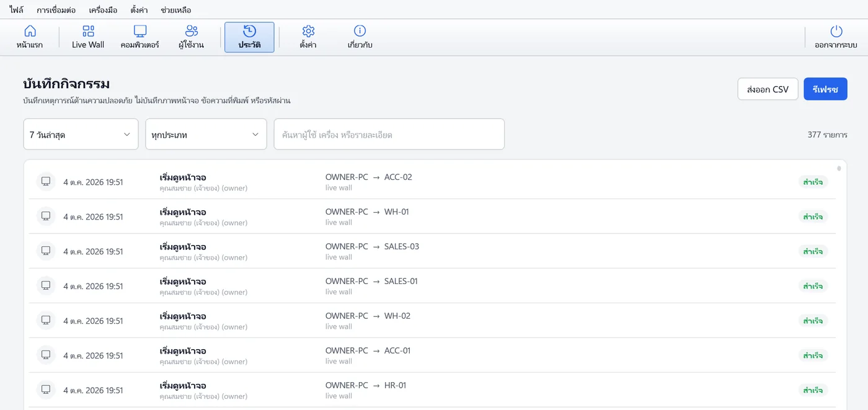This screenshot has width=868, height=410.
Task: Click timestamp on the SALES-03 row
Action: (x=93, y=251)
